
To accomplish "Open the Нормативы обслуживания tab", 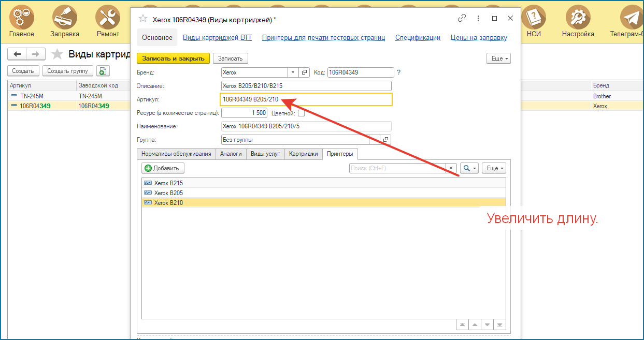I will click(176, 154).
